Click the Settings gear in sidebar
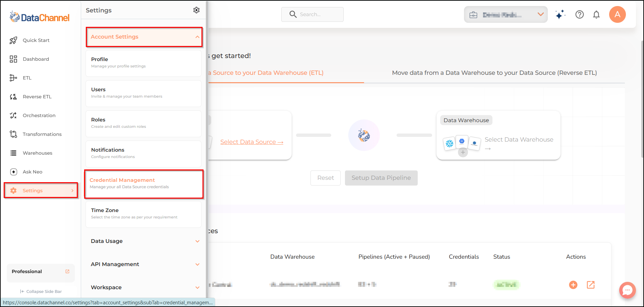The height and width of the screenshot is (307, 644). coord(13,191)
